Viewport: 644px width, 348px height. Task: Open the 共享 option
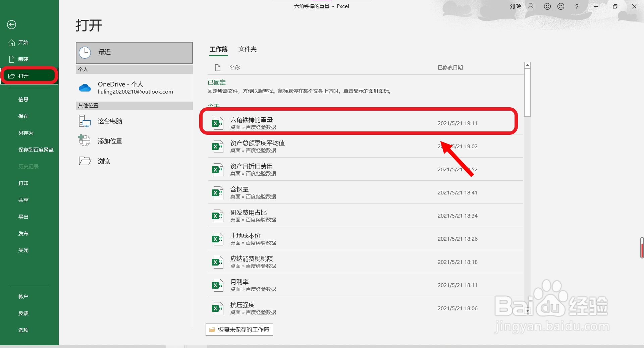coord(23,200)
